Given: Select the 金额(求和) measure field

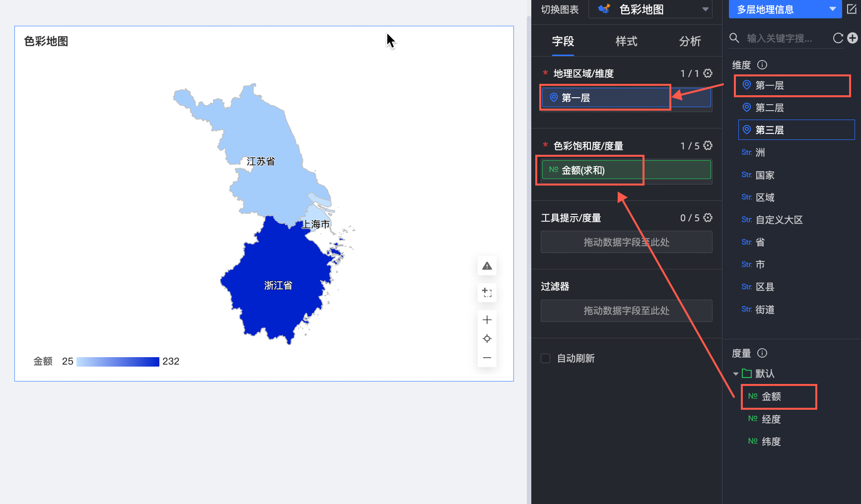Looking at the screenshot, I should pyautogui.click(x=627, y=170).
